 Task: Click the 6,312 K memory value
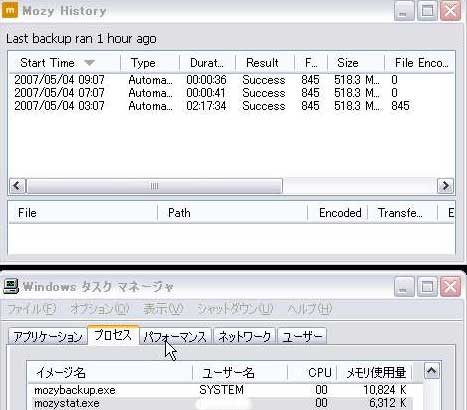click(388, 403)
